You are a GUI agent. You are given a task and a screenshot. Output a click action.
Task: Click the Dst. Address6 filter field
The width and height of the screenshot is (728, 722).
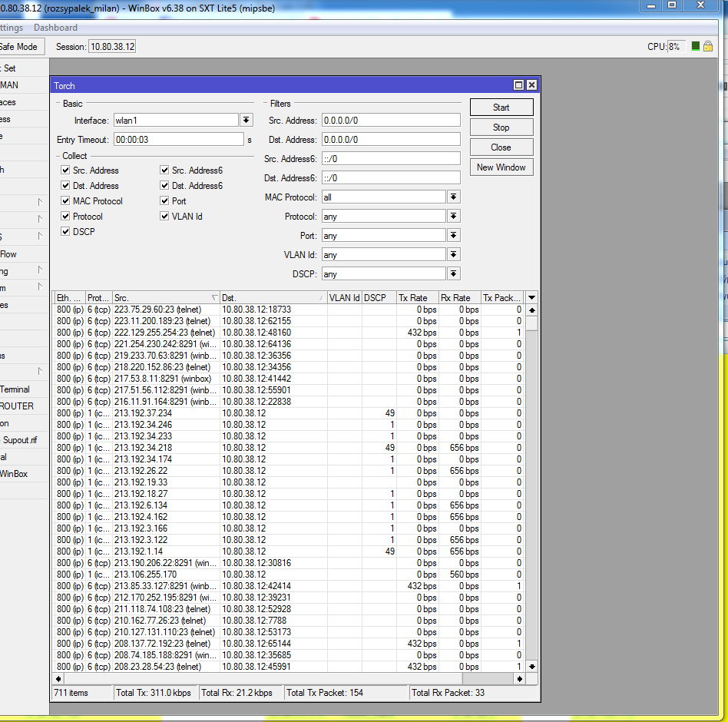click(391, 178)
